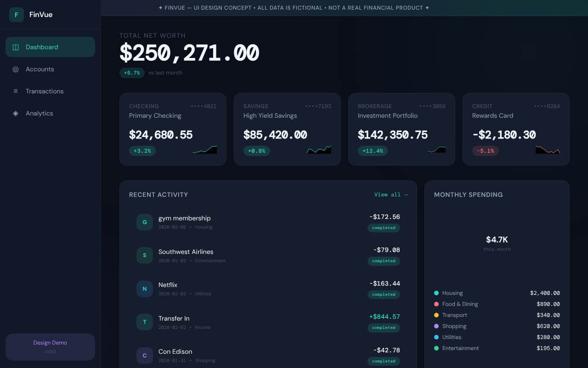Click the Design Demo box
The height and width of the screenshot is (368, 588).
coord(50,346)
